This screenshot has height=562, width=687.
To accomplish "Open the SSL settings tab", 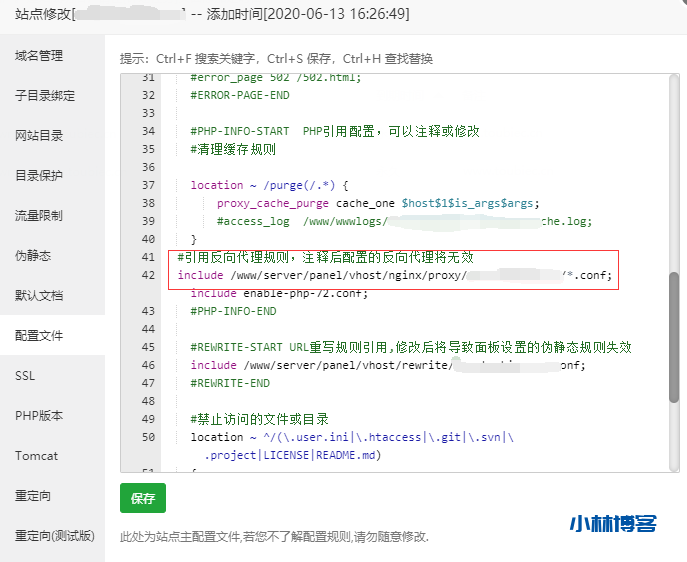I will click(x=25, y=375).
